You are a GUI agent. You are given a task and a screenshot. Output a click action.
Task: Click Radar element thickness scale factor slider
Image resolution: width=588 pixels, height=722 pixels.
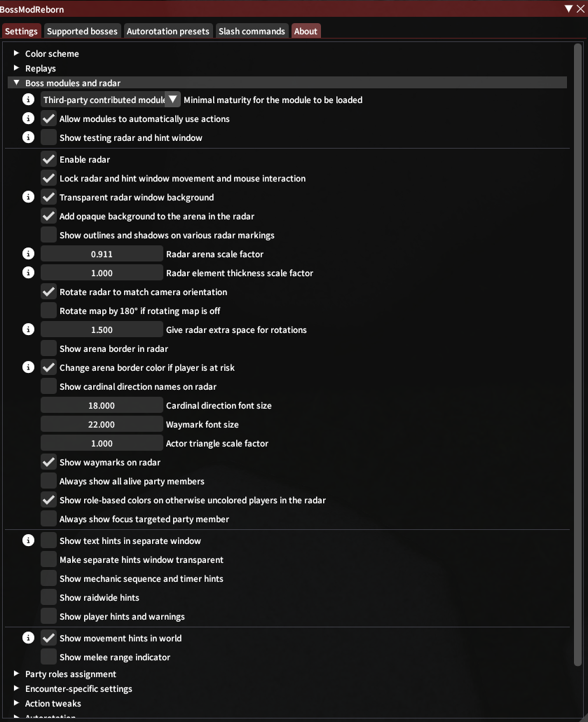tap(102, 273)
